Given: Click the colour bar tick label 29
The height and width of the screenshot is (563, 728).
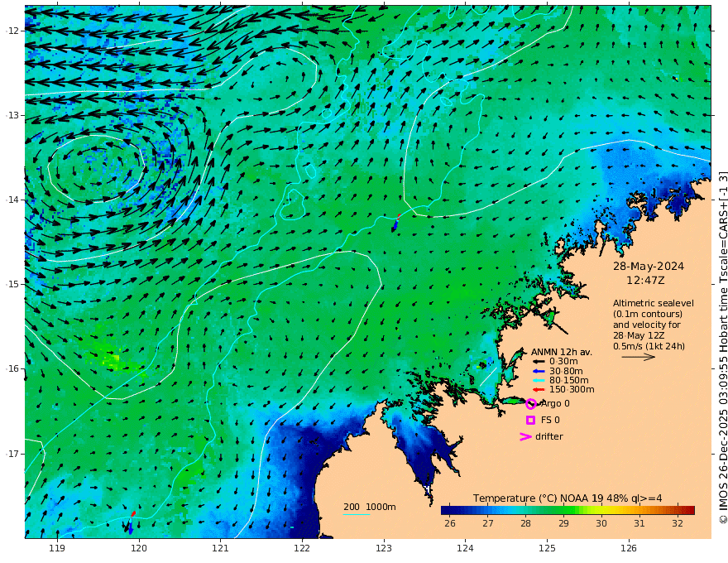Looking at the screenshot, I should point(563,523).
